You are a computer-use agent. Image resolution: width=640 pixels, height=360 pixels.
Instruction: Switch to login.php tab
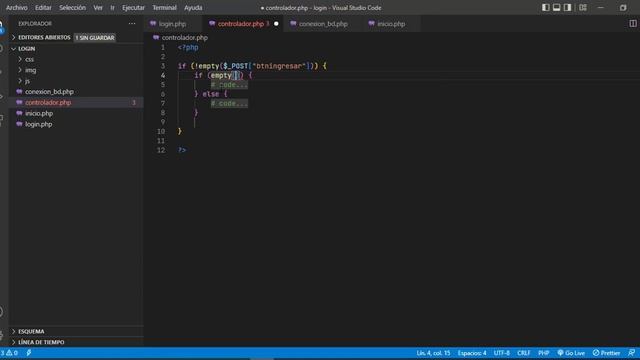173,24
